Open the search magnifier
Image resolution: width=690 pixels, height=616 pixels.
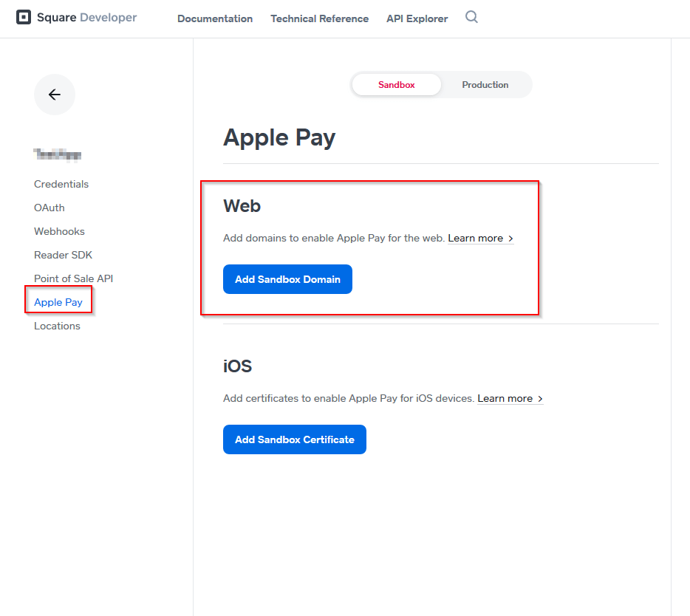pyautogui.click(x=471, y=18)
